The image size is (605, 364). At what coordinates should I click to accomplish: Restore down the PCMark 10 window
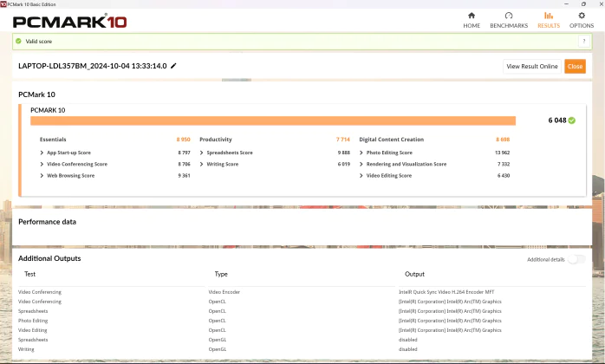583,3
